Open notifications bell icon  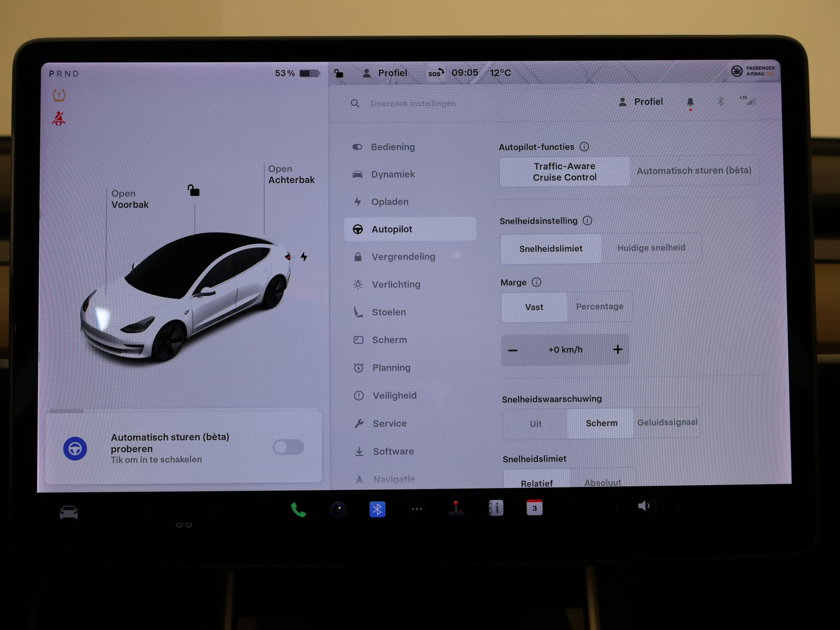click(690, 102)
